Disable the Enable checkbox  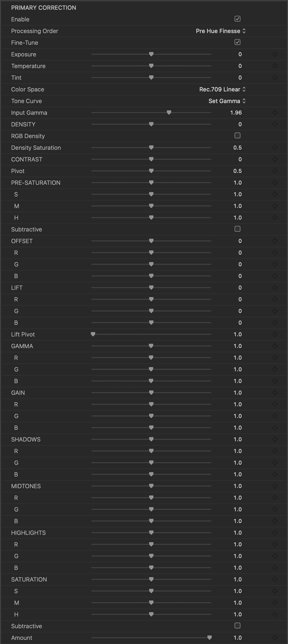237,19
